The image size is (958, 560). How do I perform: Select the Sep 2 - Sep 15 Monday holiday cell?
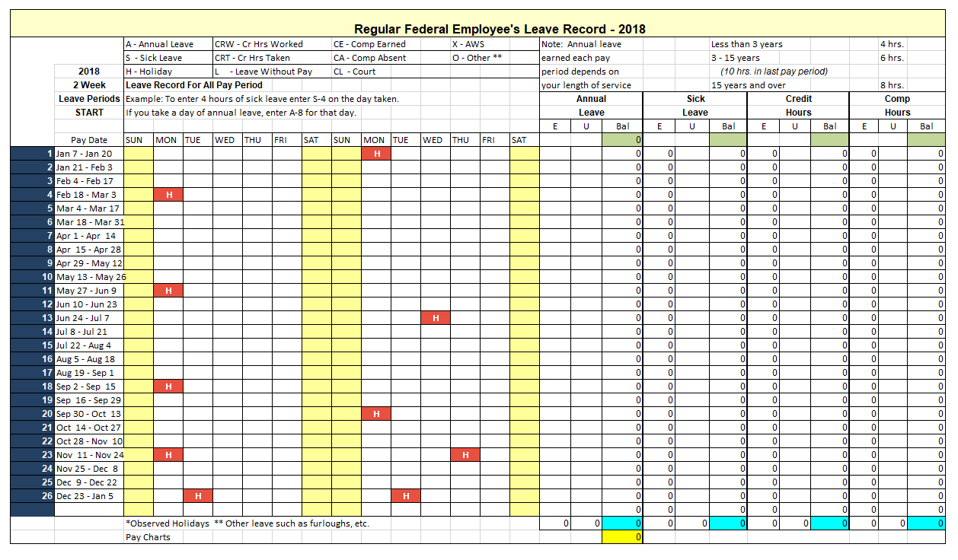click(168, 387)
